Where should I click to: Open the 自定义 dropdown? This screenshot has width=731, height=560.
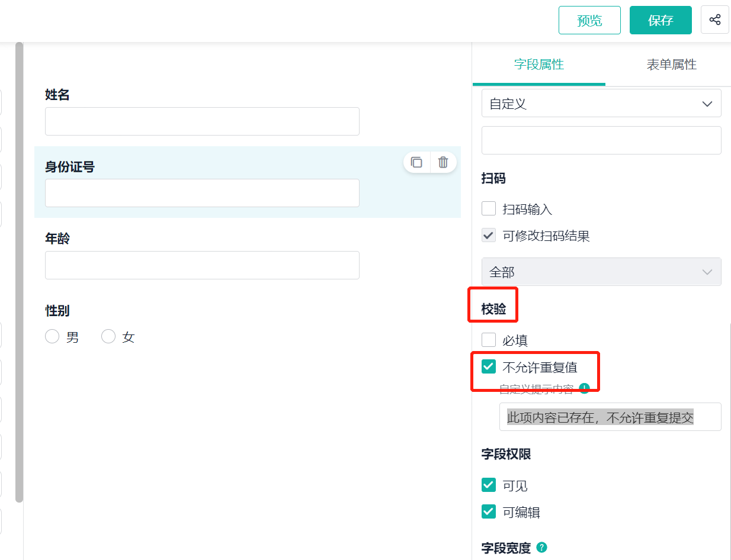[601, 103]
